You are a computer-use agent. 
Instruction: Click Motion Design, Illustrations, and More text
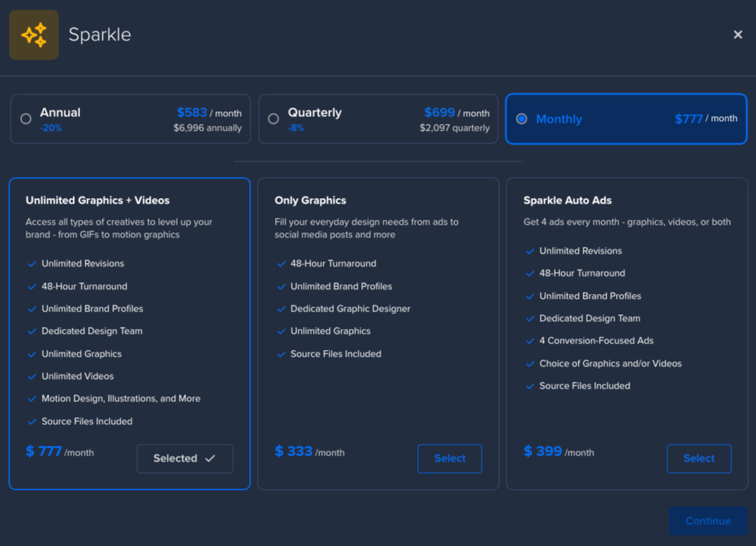pos(121,398)
